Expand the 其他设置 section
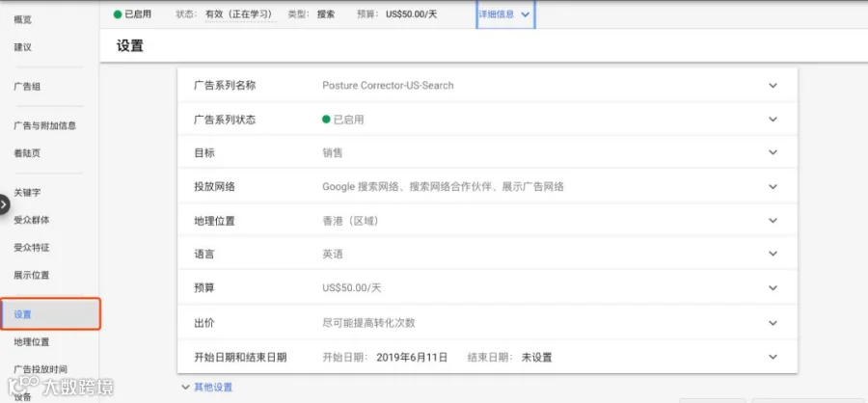The image size is (868, 403). [207, 387]
